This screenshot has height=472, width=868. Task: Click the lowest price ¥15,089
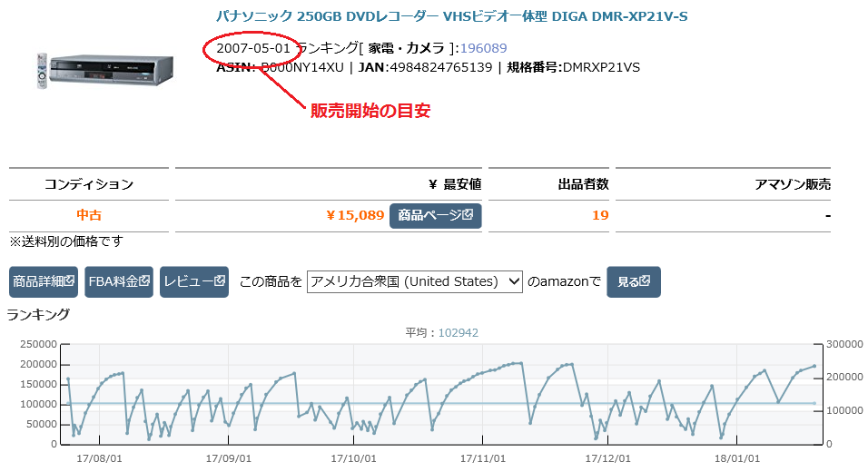pos(355,215)
